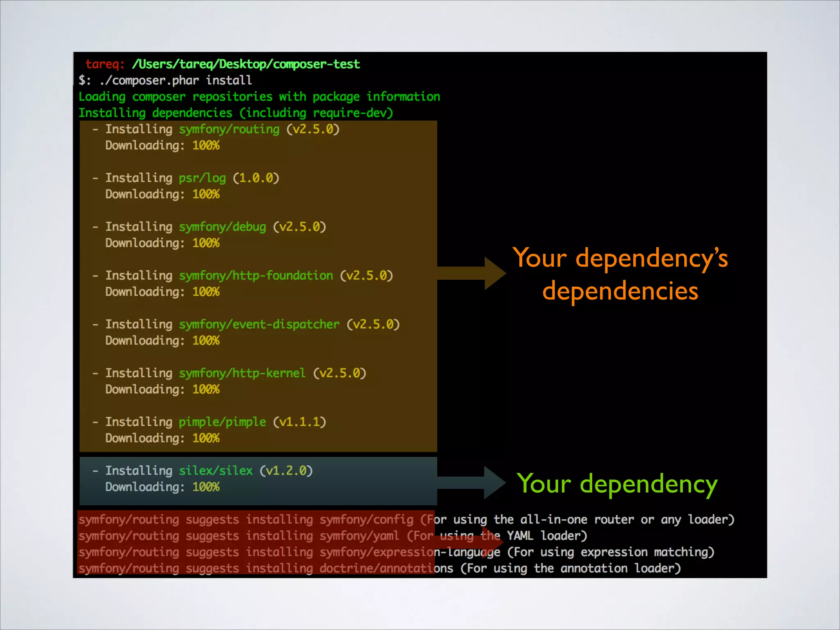The height and width of the screenshot is (630, 840).
Task: Select the pimple/pimple (v1.1.1) install line
Action: [x=209, y=422]
